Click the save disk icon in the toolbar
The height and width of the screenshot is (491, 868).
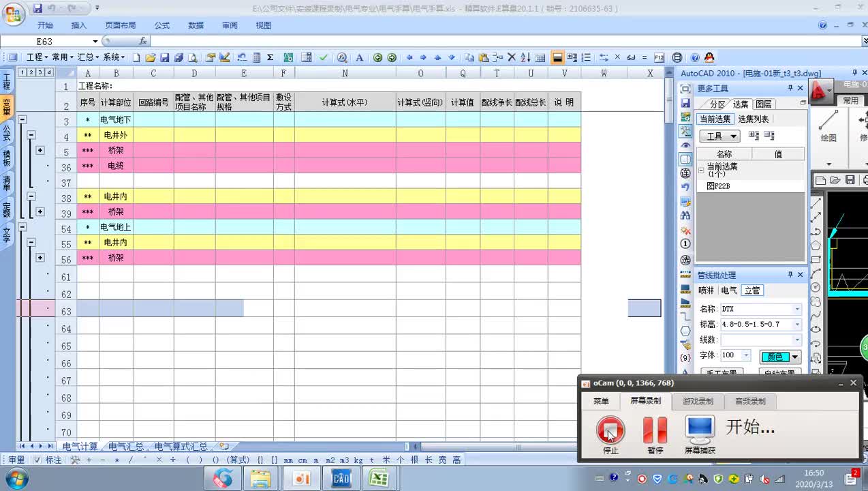[x=164, y=58]
